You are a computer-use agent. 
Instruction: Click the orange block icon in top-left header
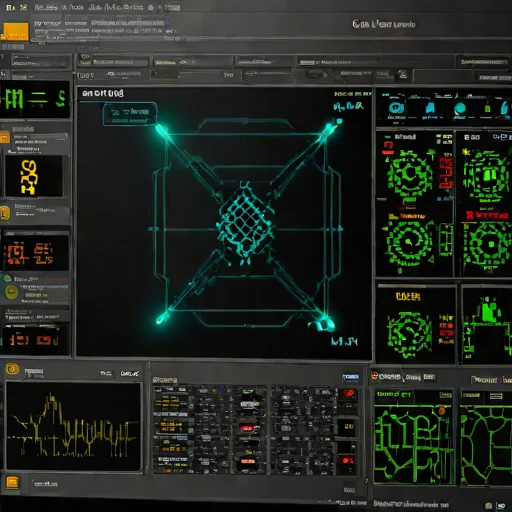[16, 31]
